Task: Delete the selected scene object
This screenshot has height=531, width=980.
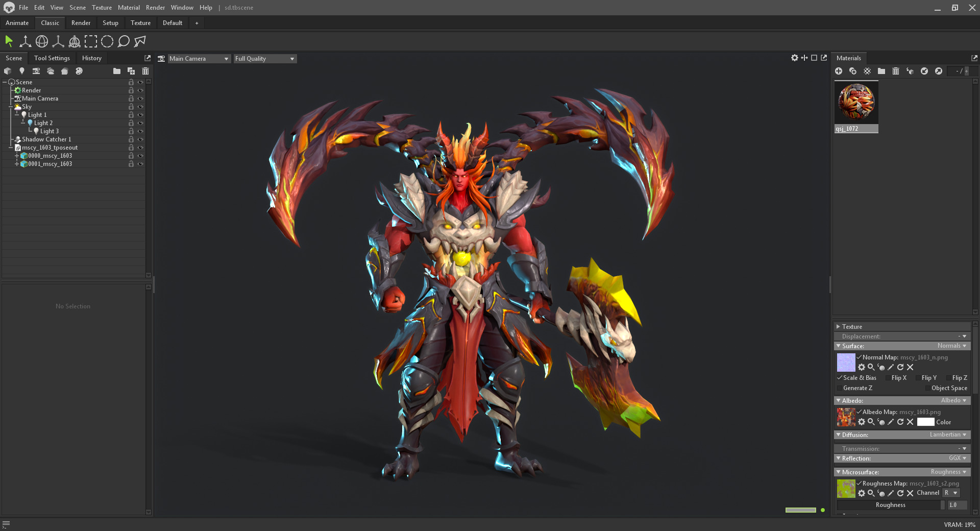Action: (x=145, y=71)
